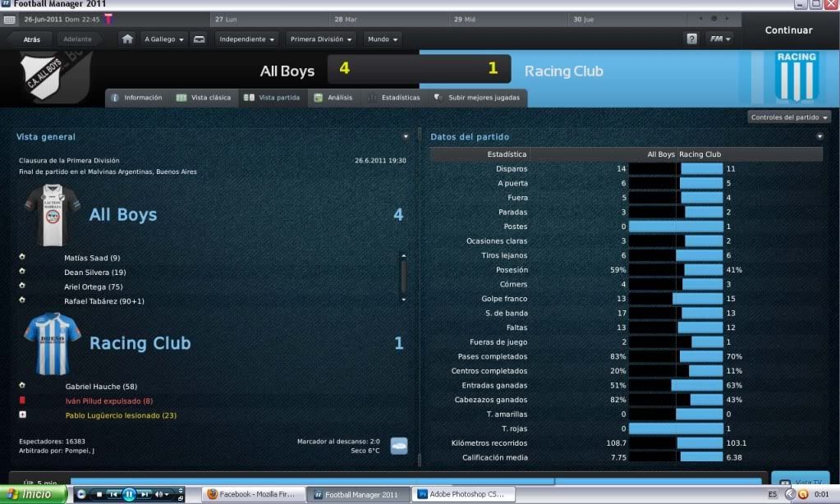Image resolution: width=840 pixels, height=504 pixels.
Task: Open the Estadísticas tab
Action: [394, 98]
